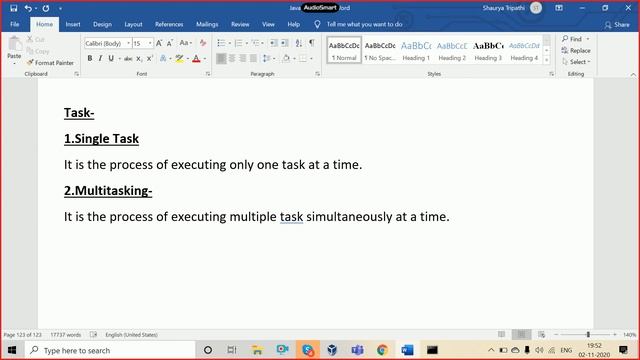Screen dimensions: 640x360
Task: Apply the No Spacing style
Action: [x=380, y=51]
